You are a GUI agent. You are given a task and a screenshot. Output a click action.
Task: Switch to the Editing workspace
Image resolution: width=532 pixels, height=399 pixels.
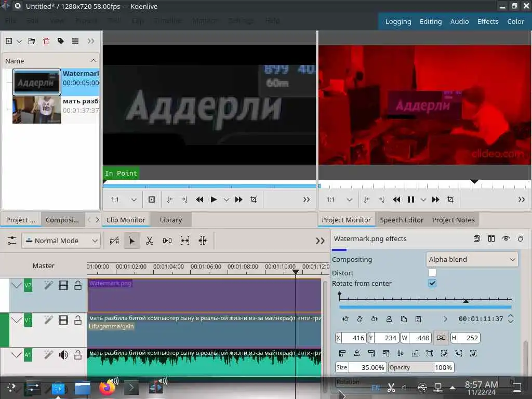coord(431,21)
